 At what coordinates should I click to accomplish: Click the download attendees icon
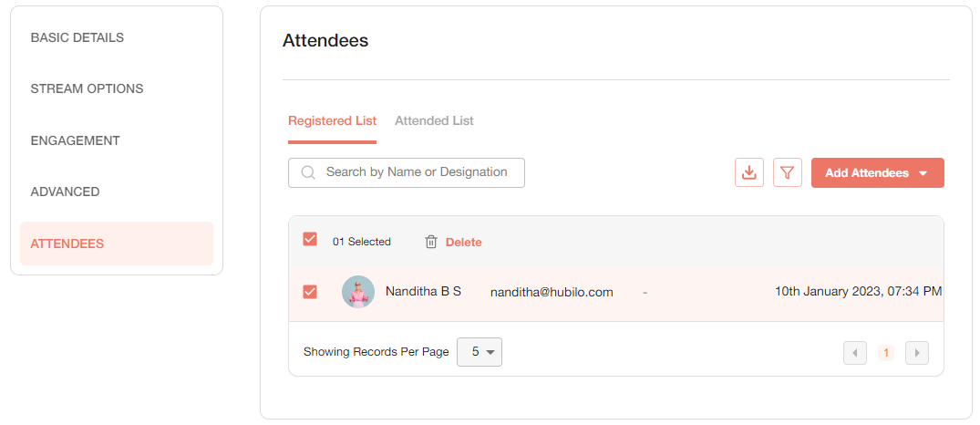748,172
